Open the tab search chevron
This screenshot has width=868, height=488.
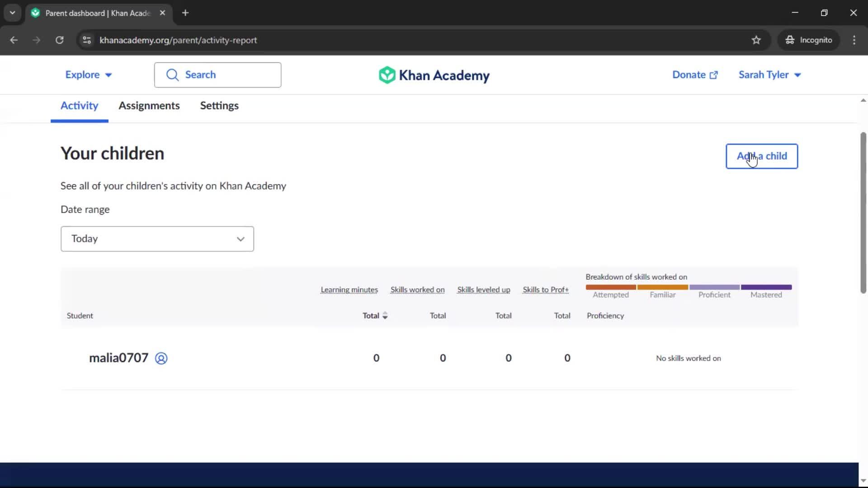pos(12,13)
